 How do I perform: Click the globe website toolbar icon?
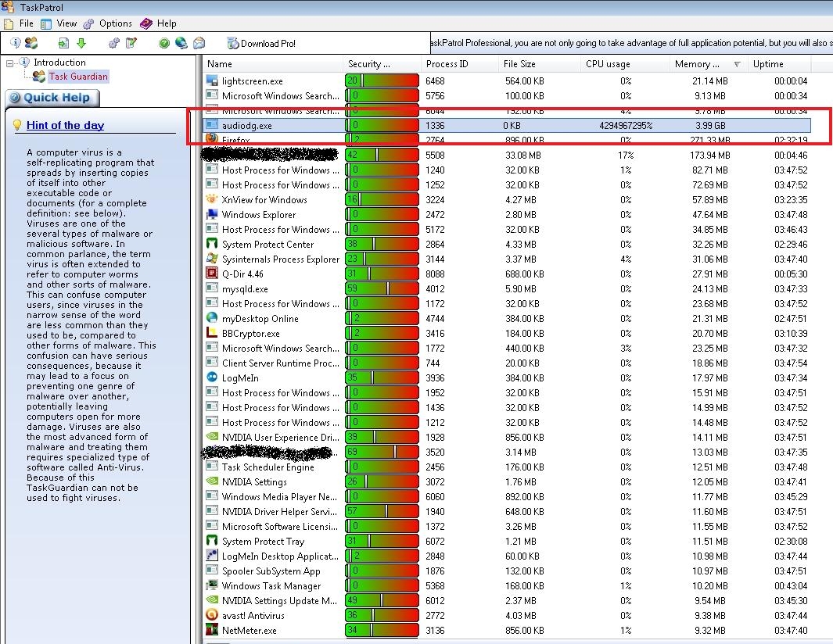181,43
